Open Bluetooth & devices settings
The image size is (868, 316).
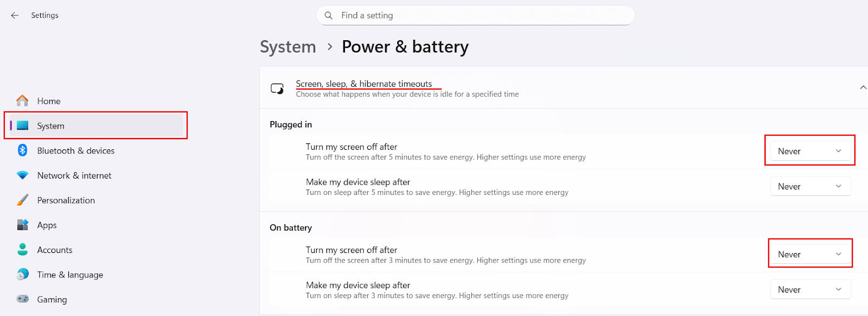(x=76, y=150)
